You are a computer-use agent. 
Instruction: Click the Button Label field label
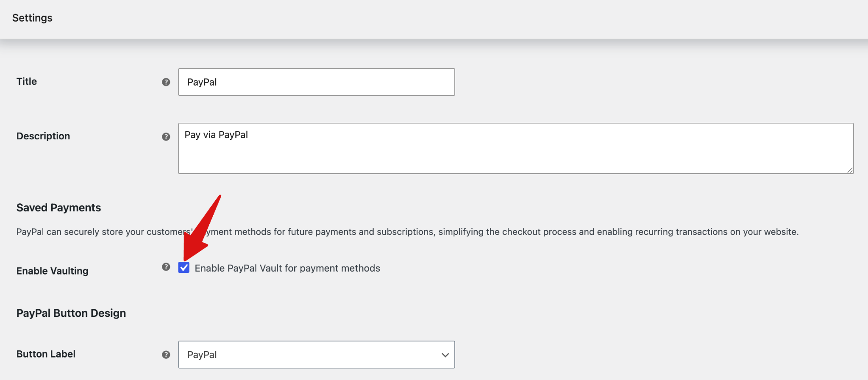click(x=46, y=354)
